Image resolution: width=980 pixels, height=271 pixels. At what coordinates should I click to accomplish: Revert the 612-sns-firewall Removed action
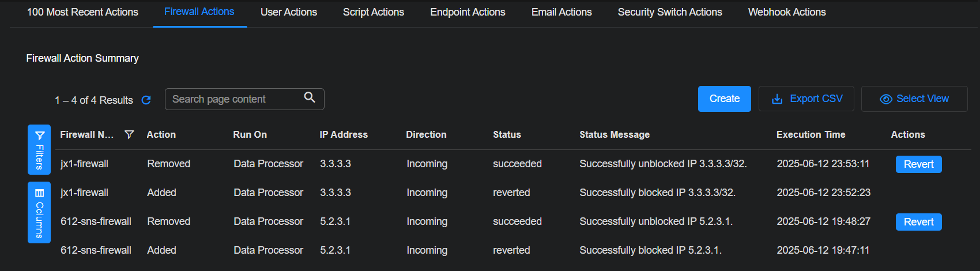tap(918, 222)
